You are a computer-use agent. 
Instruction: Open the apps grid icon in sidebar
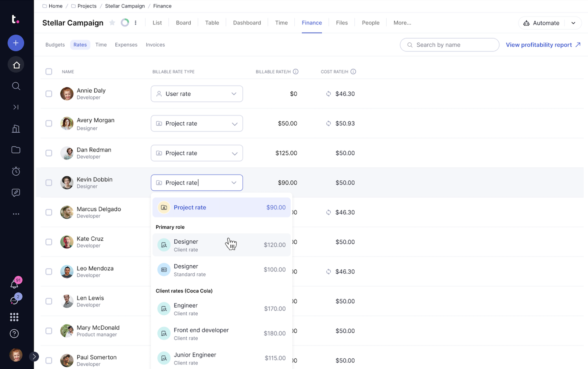14,317
